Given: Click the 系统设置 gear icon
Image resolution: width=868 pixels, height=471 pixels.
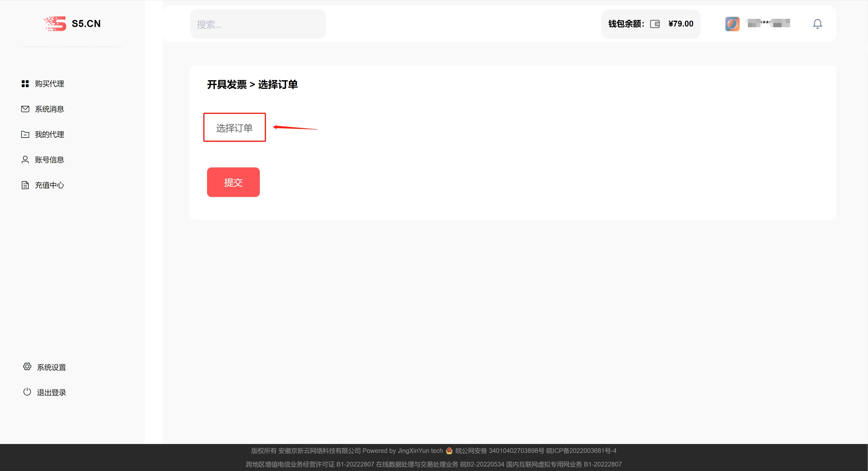Looking at the screenshot, I should [x=27, y=367].
